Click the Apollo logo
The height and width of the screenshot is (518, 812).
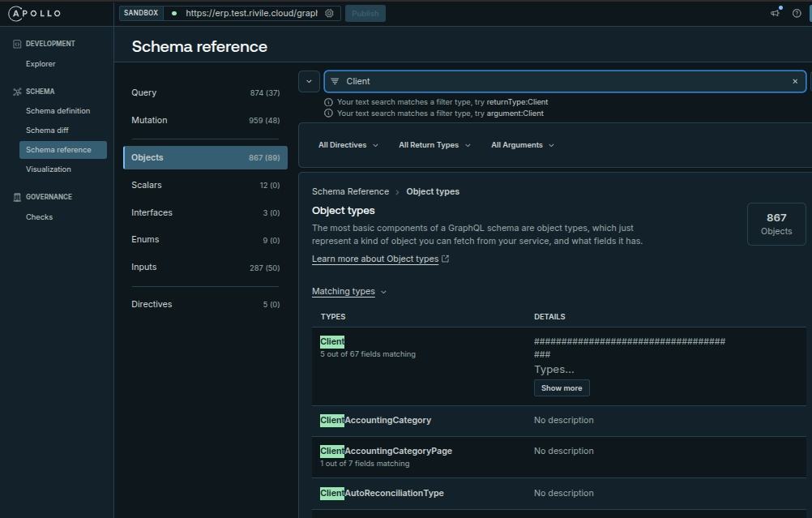[35, 14]
